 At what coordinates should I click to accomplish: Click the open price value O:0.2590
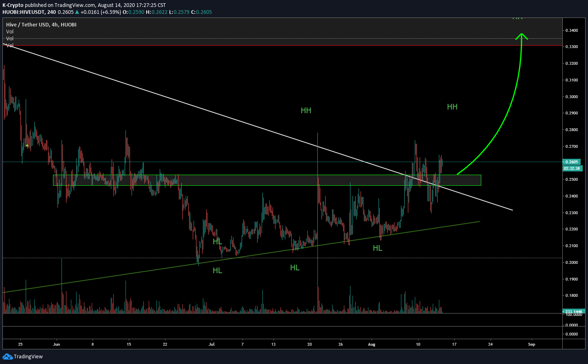(133, 12)
